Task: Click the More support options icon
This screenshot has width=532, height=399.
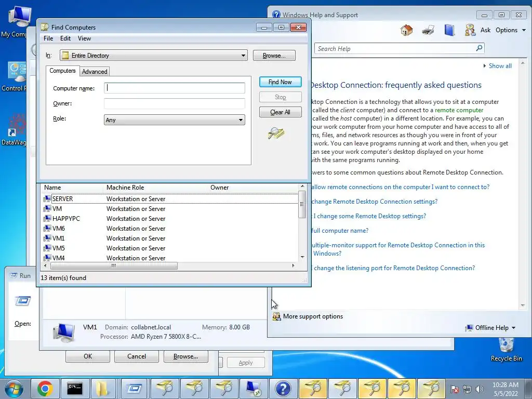Action: (276, 316)
